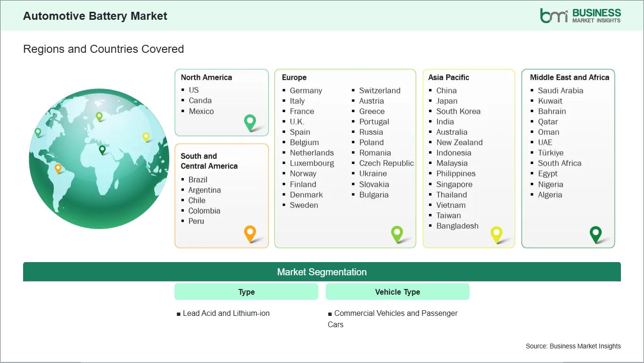Click the yellow pin in Asia Pacific box
Viewport: 644px width, 363px height.
coord(496,233)
